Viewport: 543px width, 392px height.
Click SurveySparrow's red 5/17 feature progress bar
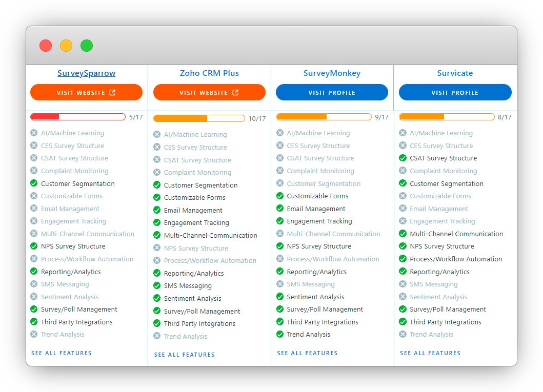(78, 117)
